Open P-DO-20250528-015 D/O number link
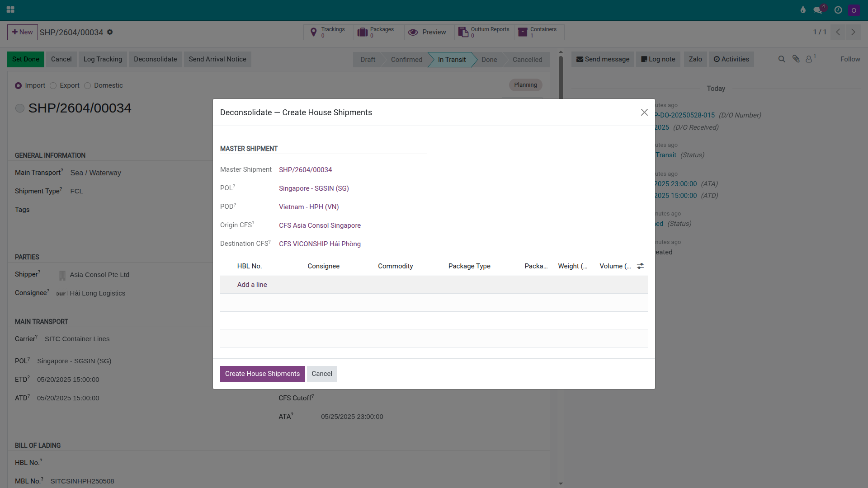Screen dimensions: 868x488 pyautogui.click(x=684, y=115)
